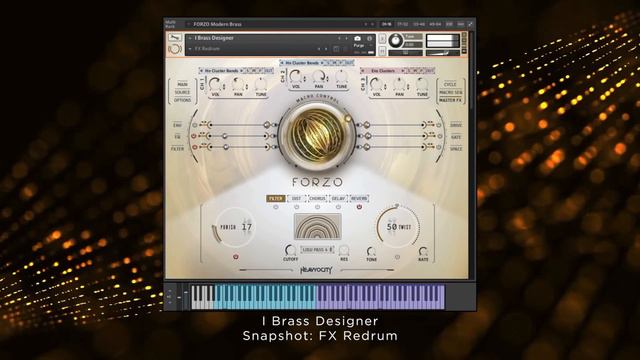Turn the CH 1 VOL knob
The height and width of the screenshot is (360, 640).
click(x=215, y=84)
